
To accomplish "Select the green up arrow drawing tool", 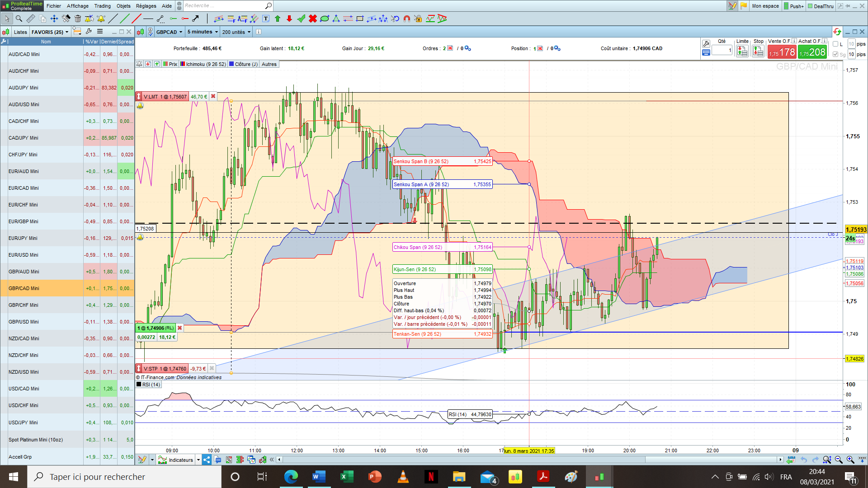I will pos(278,19).
